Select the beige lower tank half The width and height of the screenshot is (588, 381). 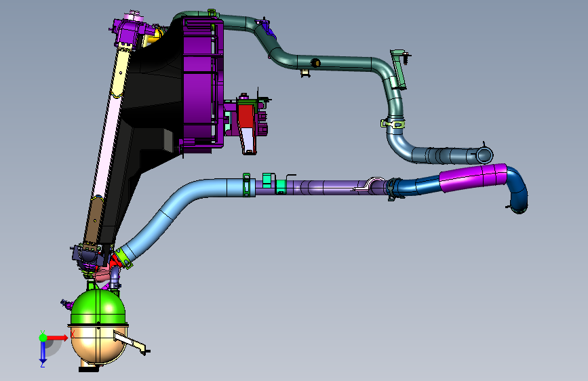click(98, 345)
